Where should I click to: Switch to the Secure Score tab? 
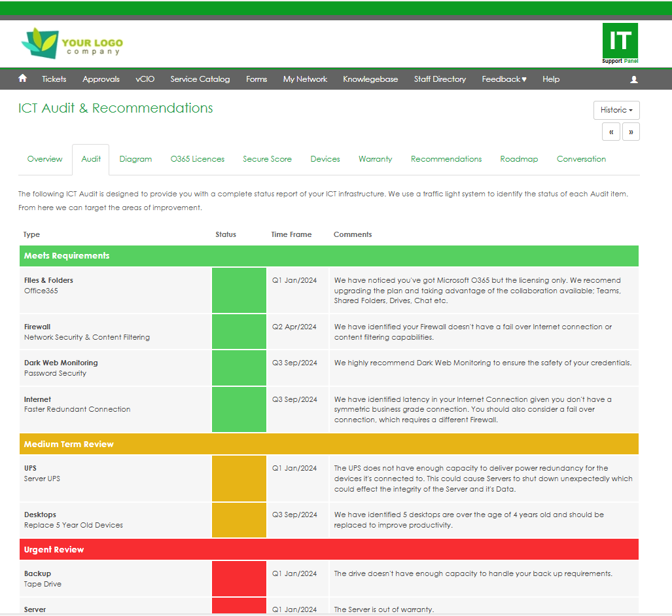tap(267, 159)
